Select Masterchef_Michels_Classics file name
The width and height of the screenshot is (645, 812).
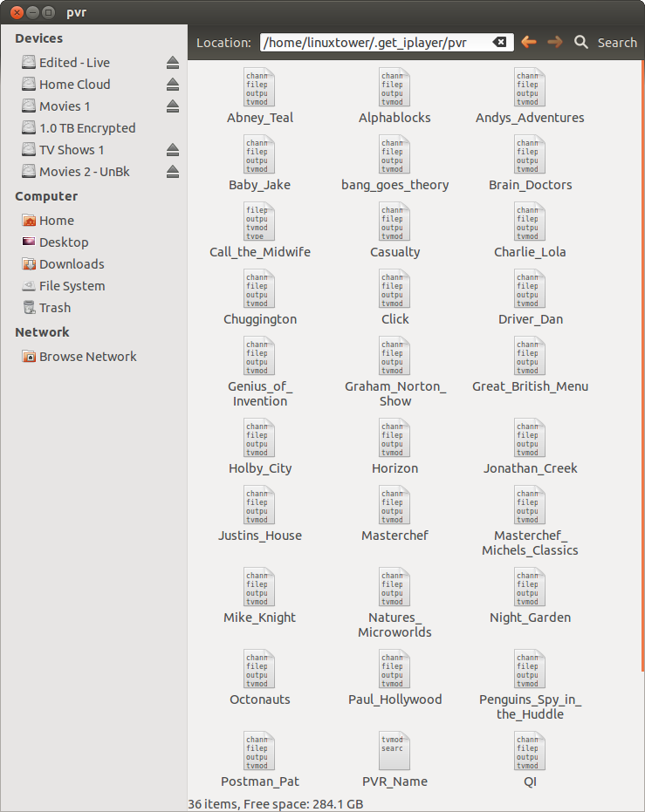[530, 542]
